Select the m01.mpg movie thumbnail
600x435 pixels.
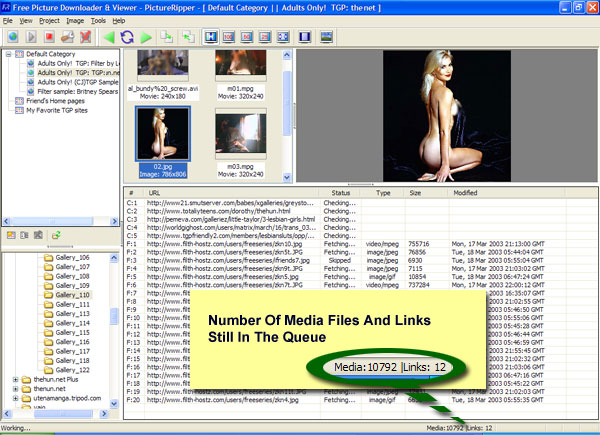coord(241,65)
